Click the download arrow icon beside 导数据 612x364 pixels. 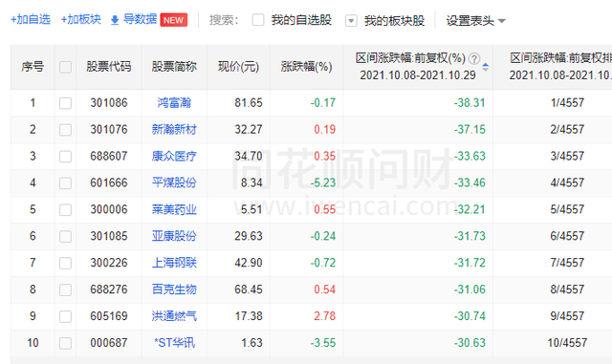115,20
